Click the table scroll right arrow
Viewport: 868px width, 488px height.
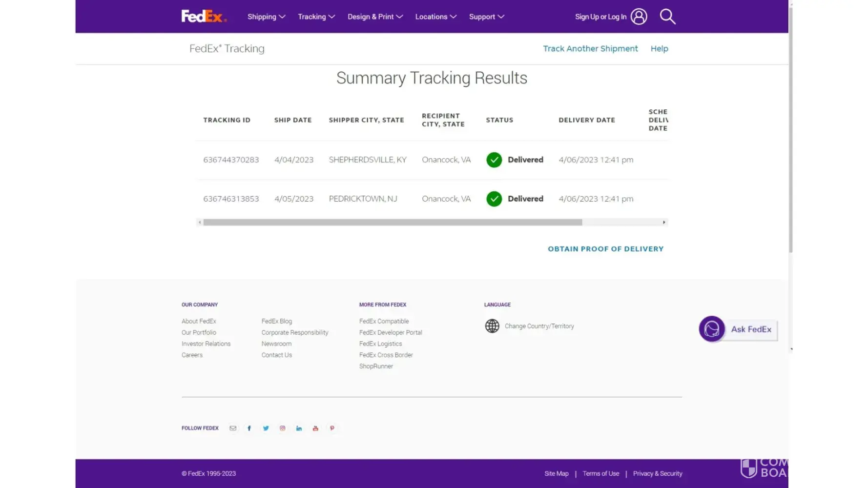(x=664, y=223)
